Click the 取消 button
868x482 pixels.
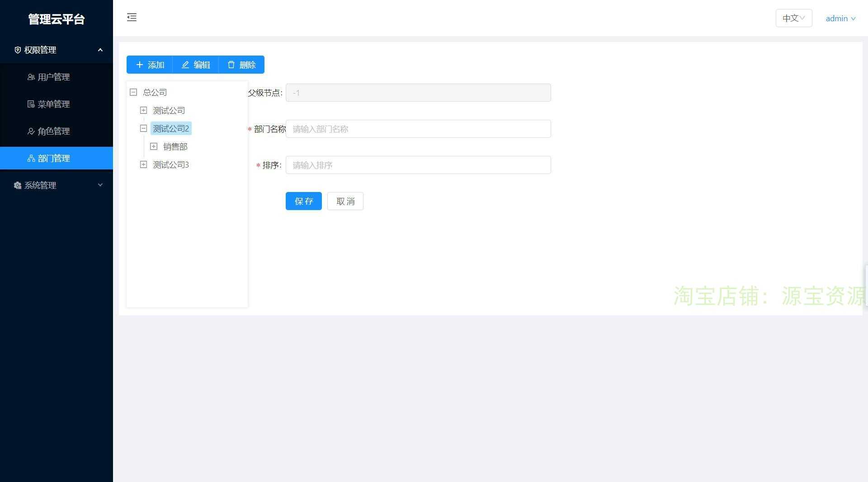tap(345, 201)
